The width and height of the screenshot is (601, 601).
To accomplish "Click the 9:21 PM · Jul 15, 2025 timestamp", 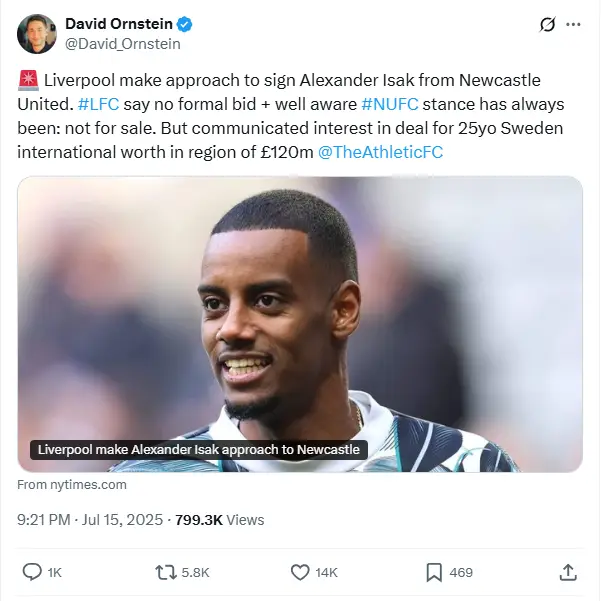I will coord(90,520).
